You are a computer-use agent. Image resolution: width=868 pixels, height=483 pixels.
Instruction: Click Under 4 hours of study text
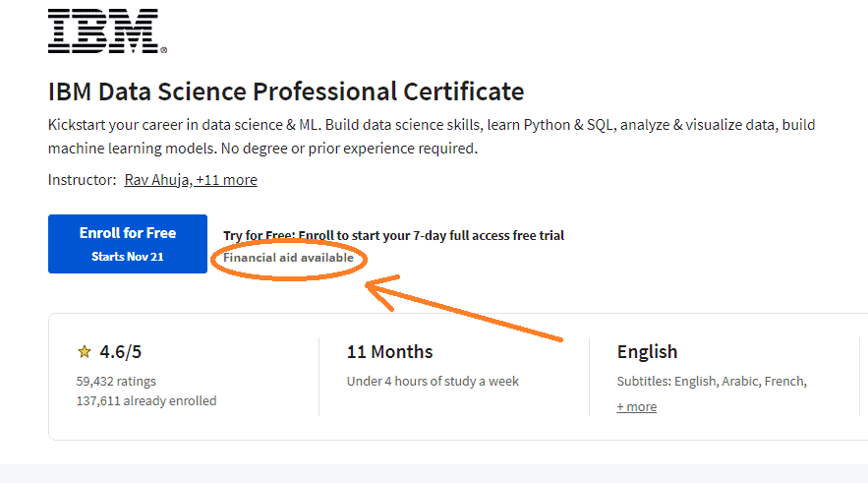(x=433, y=381)
